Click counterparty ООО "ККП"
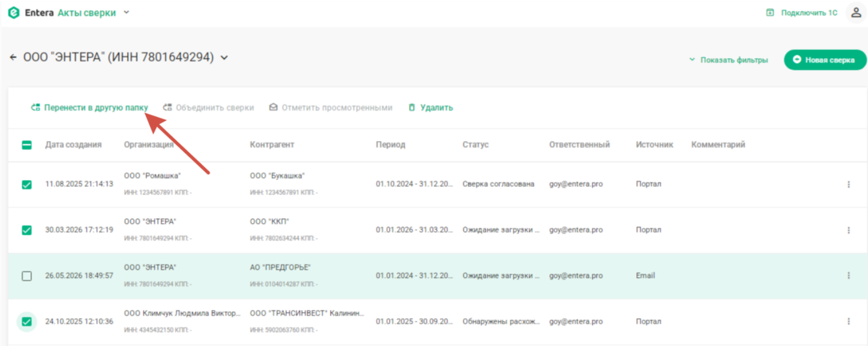The width and height of the screenshot is (868, 346). [x=269, y=221]
